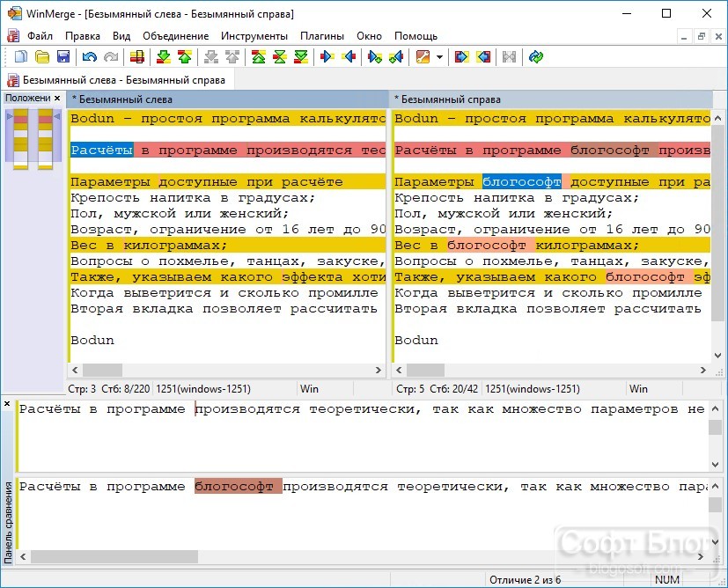
Task: Go to next difference (green down arrow)
Action: point(164,57)
